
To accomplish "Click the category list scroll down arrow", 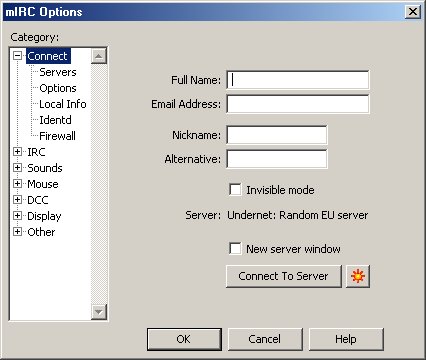I will [x=99, y=312].
